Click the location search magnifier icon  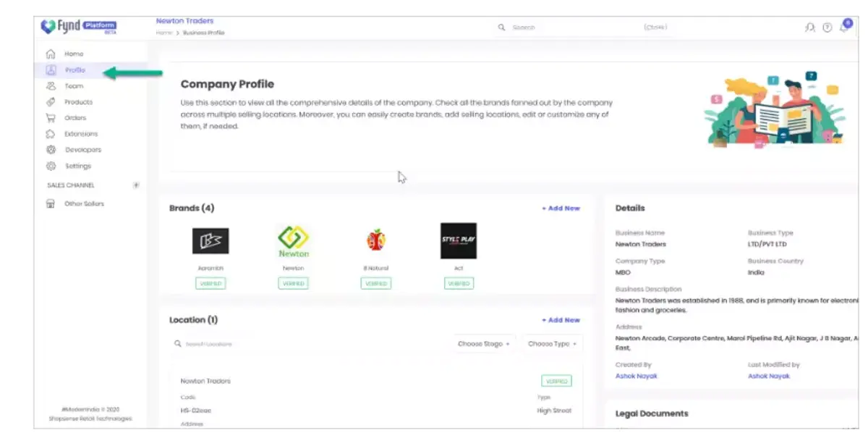coord(177,344)
